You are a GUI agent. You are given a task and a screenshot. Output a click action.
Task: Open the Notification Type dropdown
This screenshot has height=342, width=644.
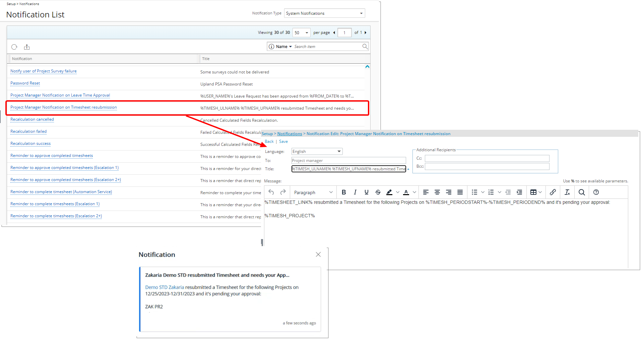[324, 13]
